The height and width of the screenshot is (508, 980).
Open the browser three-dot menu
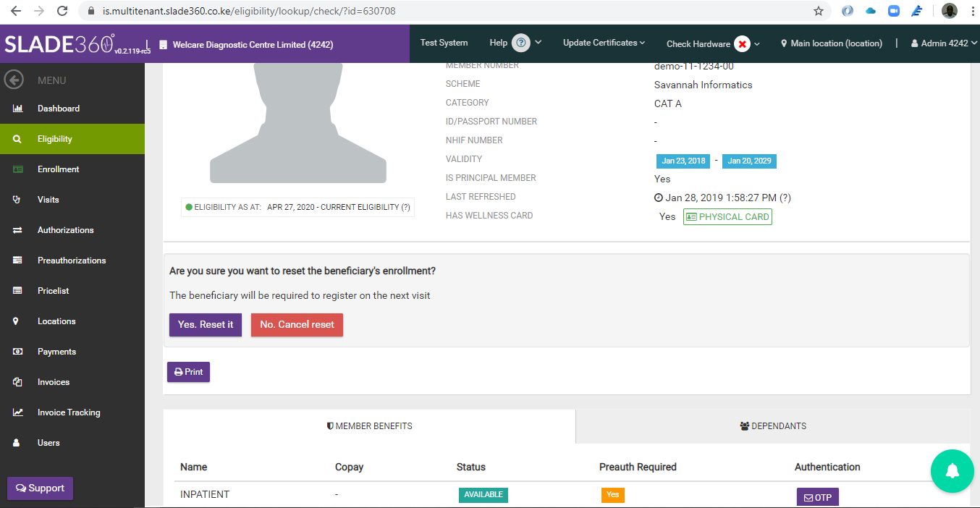point(971,11)
